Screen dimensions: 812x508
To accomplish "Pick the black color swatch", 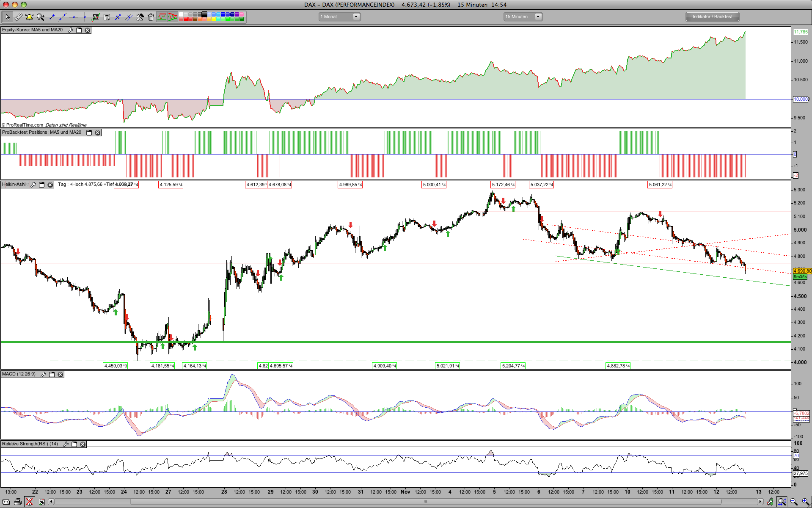I will pyautogui.click(x=204, y=14).
